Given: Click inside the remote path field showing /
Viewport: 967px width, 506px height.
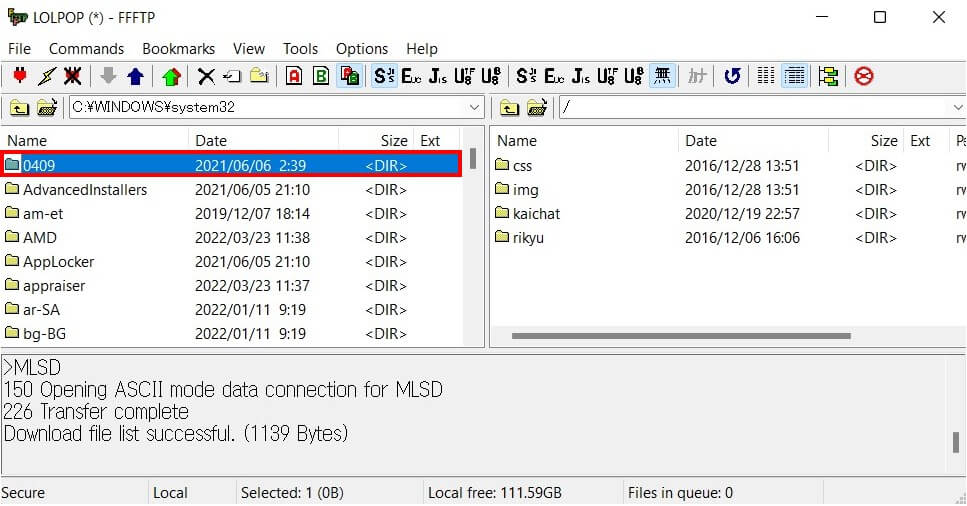Looking at the screenshot, I should (x=753, y=107).
